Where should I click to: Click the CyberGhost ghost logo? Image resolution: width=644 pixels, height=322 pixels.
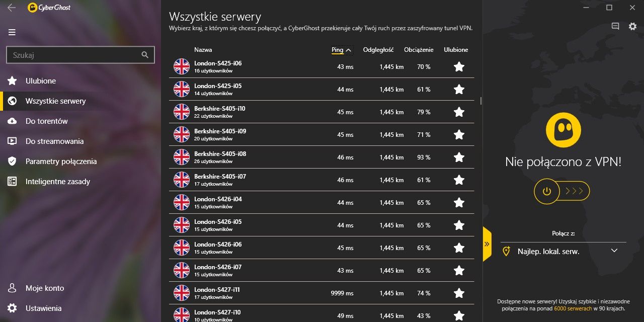(x=563, y=130)
